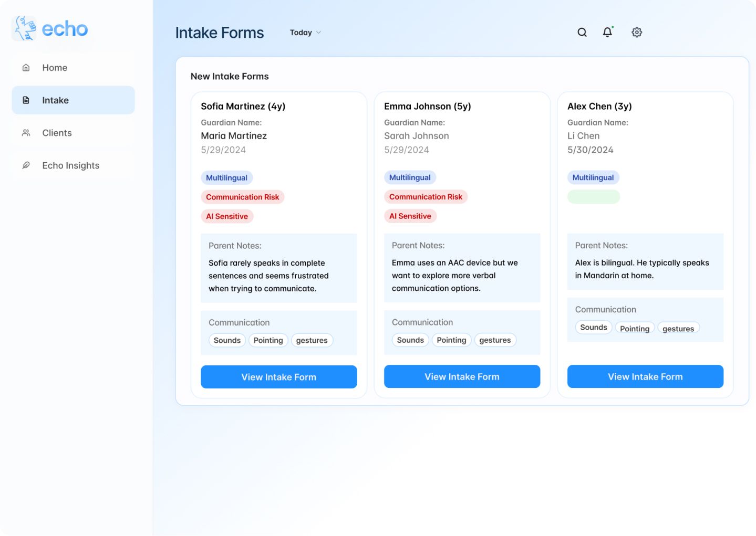Toggle the AI Sensitive flag on Emma Johnson's card
The height and width of the screenshot is (536, 756).
[410, 216]
